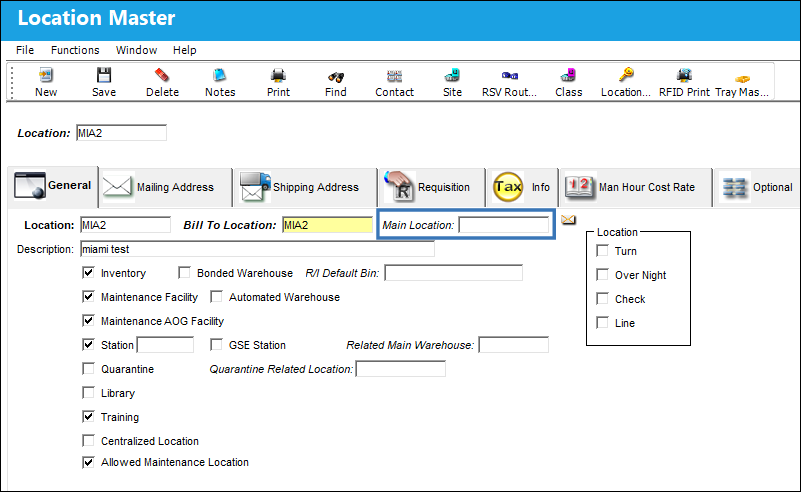Image resolution: width=801 pixels, height=492 pixels.
Task: Open the Man Hour Cost Rate tab
Action: [635, 187]
